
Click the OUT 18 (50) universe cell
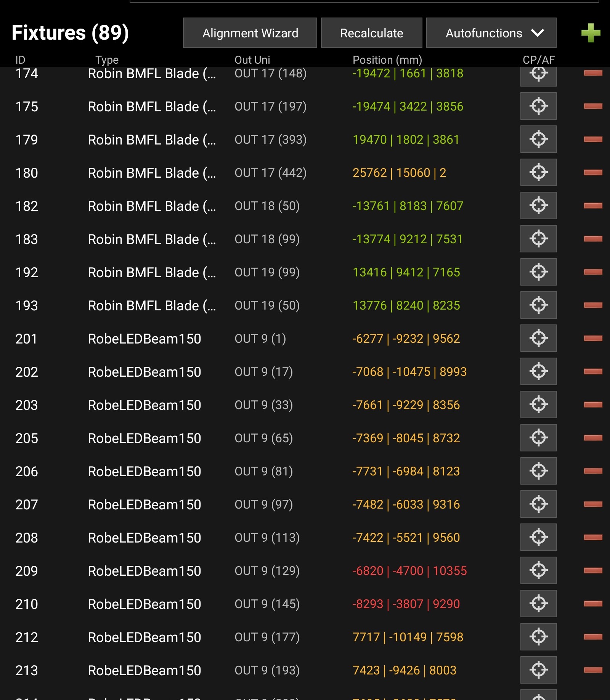pos(267,206)
